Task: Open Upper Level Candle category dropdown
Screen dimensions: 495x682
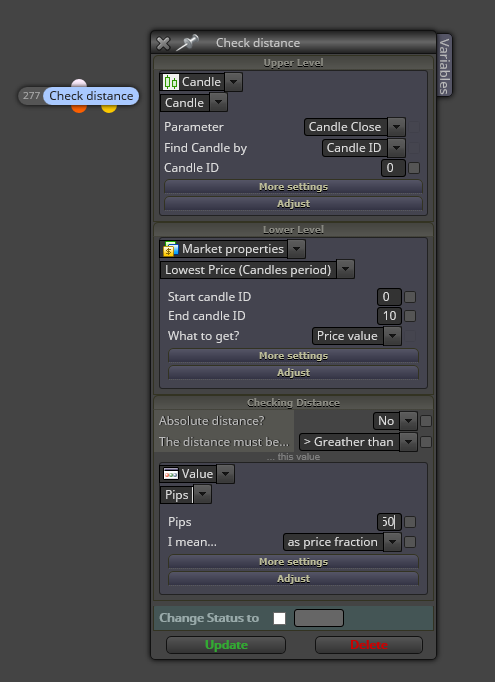Action: pos(234,82)
